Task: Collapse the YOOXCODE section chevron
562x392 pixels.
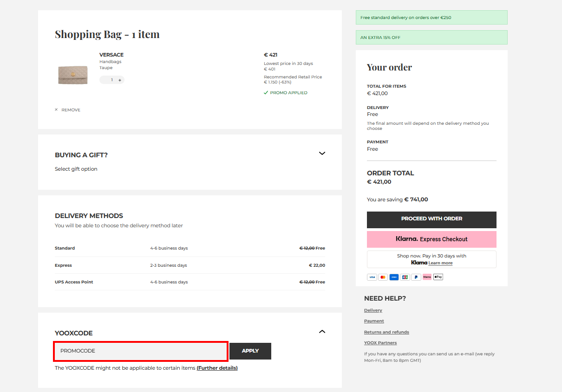Action: click(322, 331)
